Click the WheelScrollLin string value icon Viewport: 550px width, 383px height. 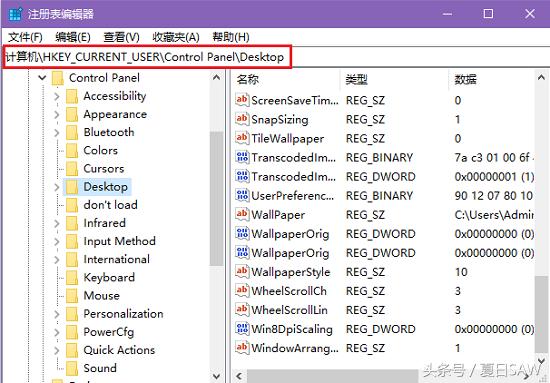click(242, 309)
